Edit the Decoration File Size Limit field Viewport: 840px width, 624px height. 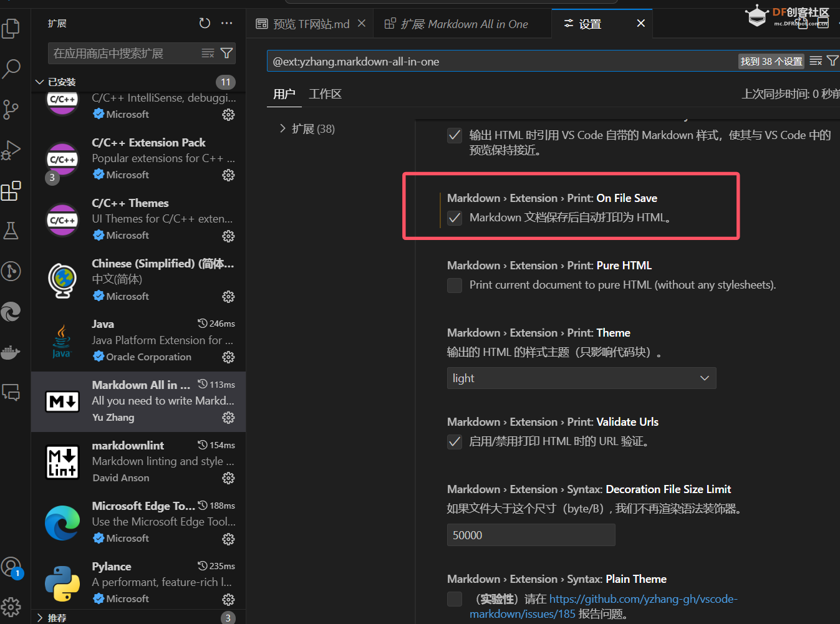click(531, 535)
